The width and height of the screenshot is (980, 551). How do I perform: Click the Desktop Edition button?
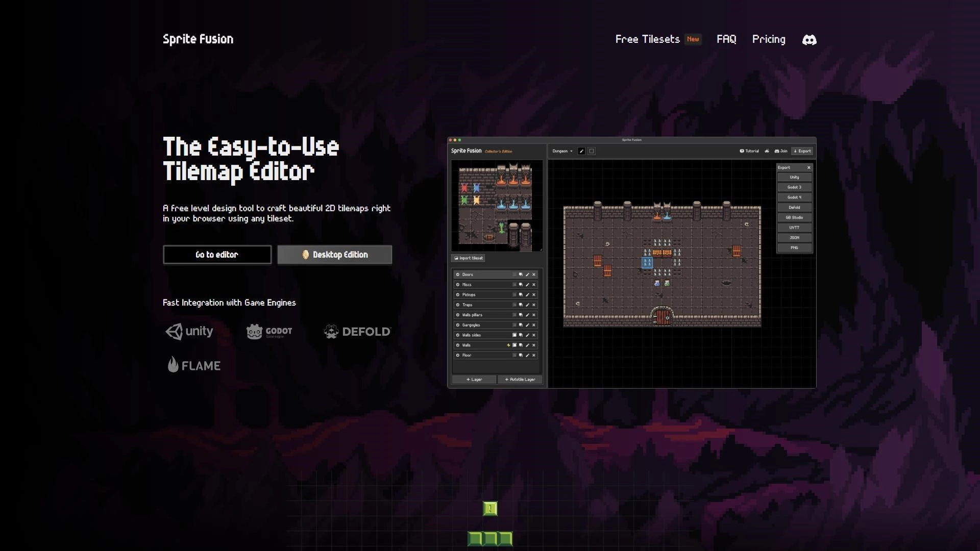pos(334,255)
